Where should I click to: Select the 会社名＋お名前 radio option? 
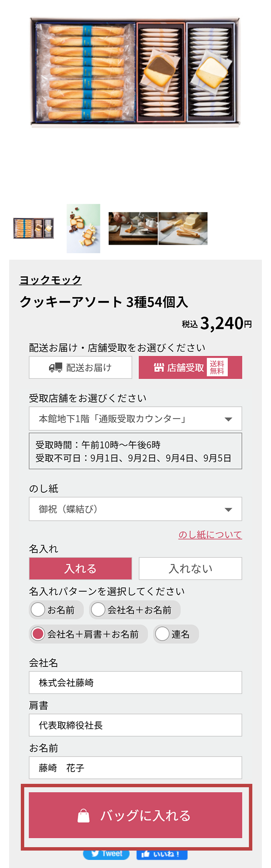98,610
